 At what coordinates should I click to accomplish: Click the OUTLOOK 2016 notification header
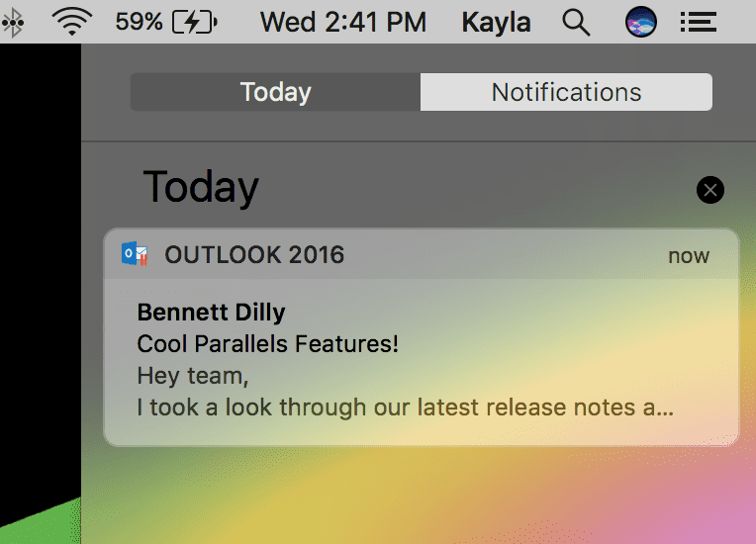coord(421,254)
